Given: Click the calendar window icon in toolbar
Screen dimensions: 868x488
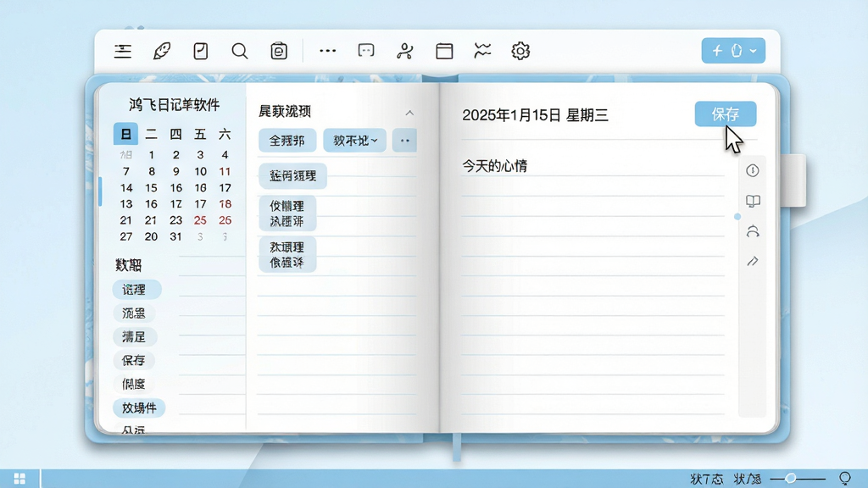Looking at the screenshot, I should pos(444,51).
